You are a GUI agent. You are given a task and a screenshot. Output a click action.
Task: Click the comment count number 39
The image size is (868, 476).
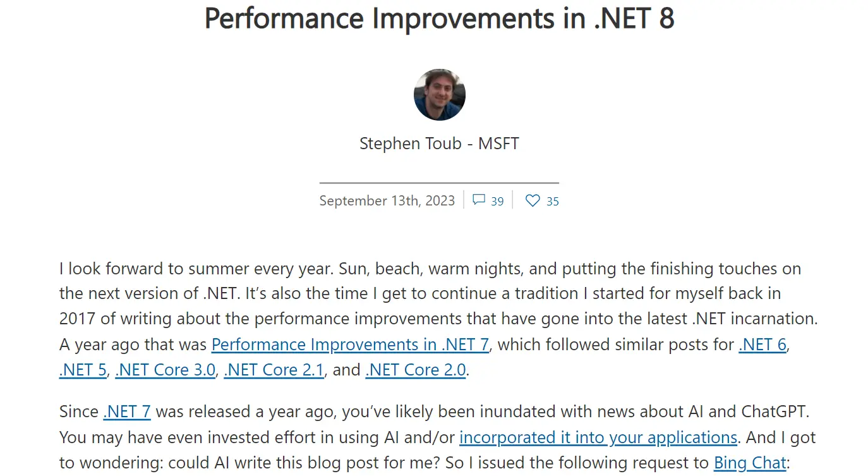(x=497, y=202)
